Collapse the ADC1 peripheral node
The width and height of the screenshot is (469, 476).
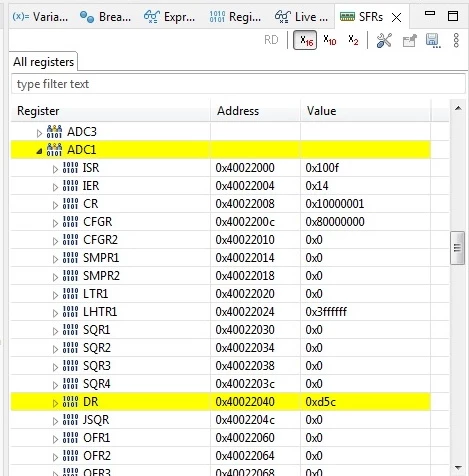pos(39,151)
